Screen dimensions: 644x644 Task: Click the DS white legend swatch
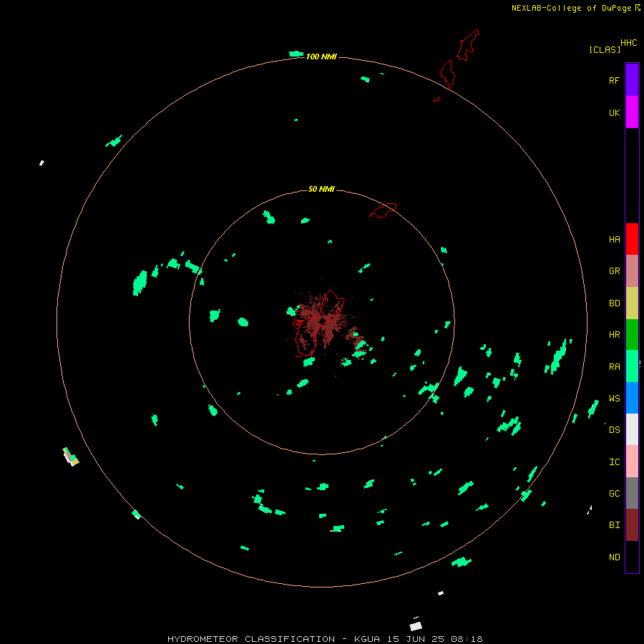pos(632,429)
